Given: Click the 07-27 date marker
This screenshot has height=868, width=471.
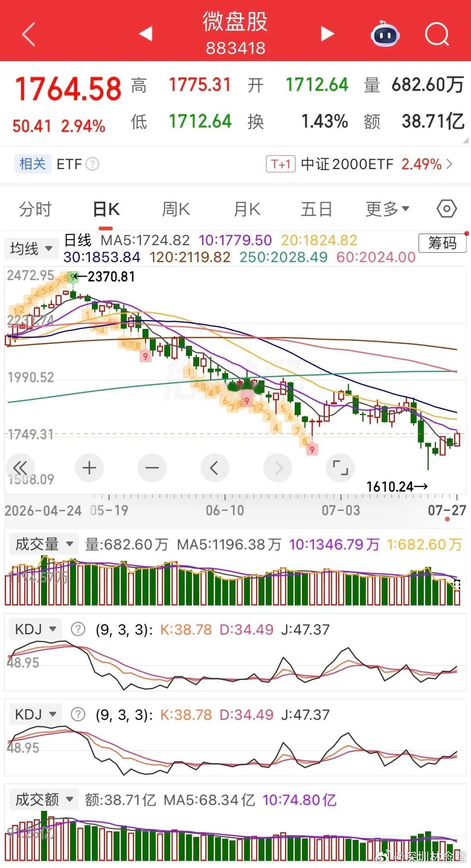Looking at the screenshot, I should coord(447,510).
